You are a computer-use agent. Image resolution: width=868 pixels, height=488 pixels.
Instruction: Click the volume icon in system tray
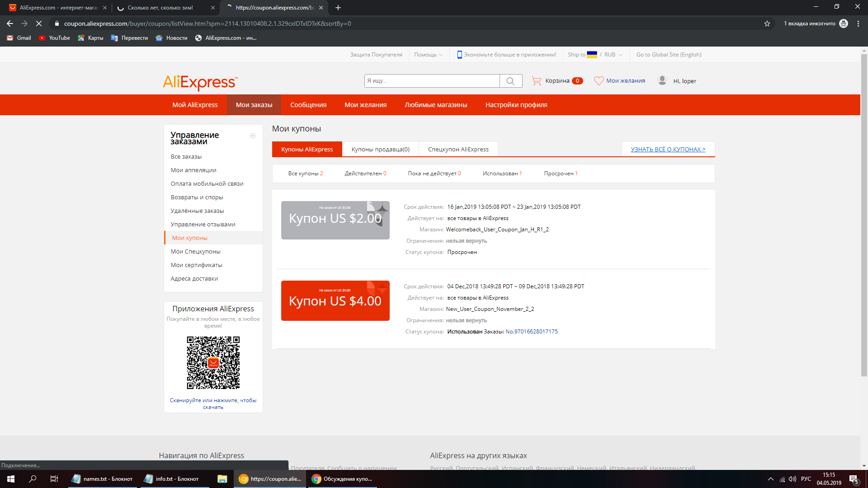click(793, 479)
